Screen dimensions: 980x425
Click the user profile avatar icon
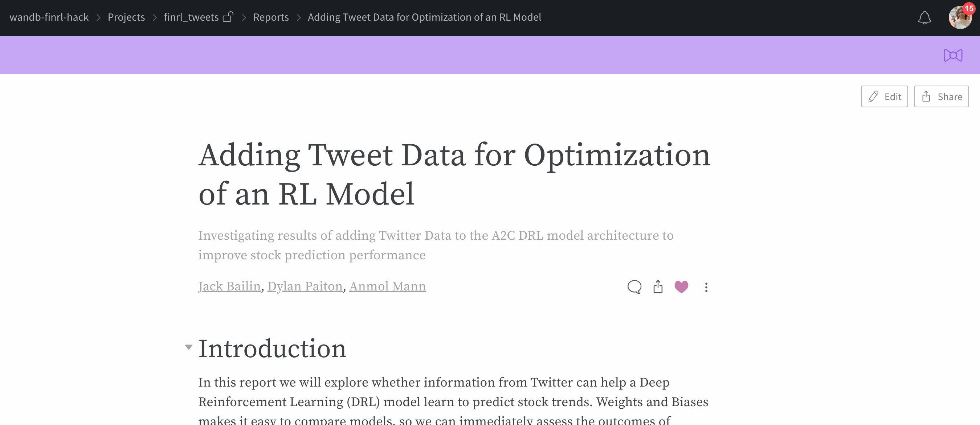click(959, 16)
